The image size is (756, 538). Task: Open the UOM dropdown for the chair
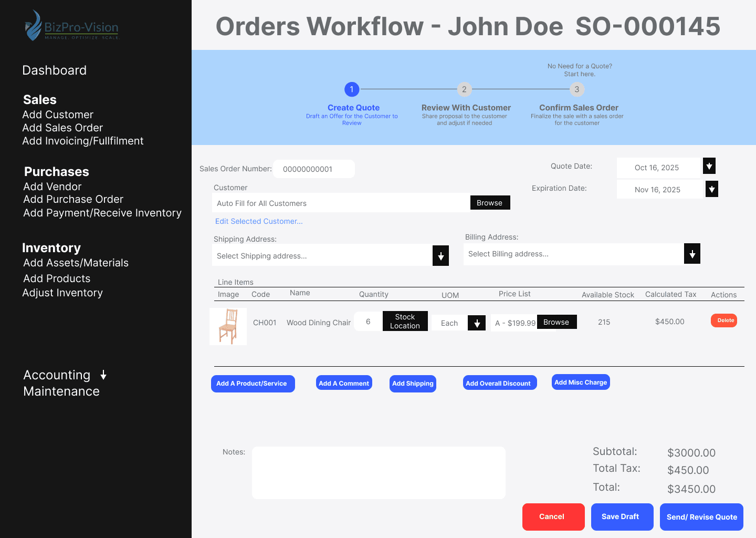click(476, 323)
